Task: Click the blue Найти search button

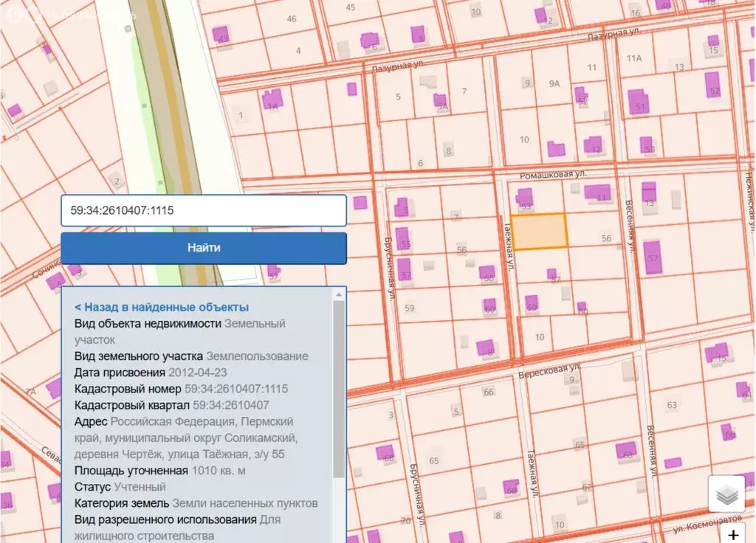Action: coord(204,248)
